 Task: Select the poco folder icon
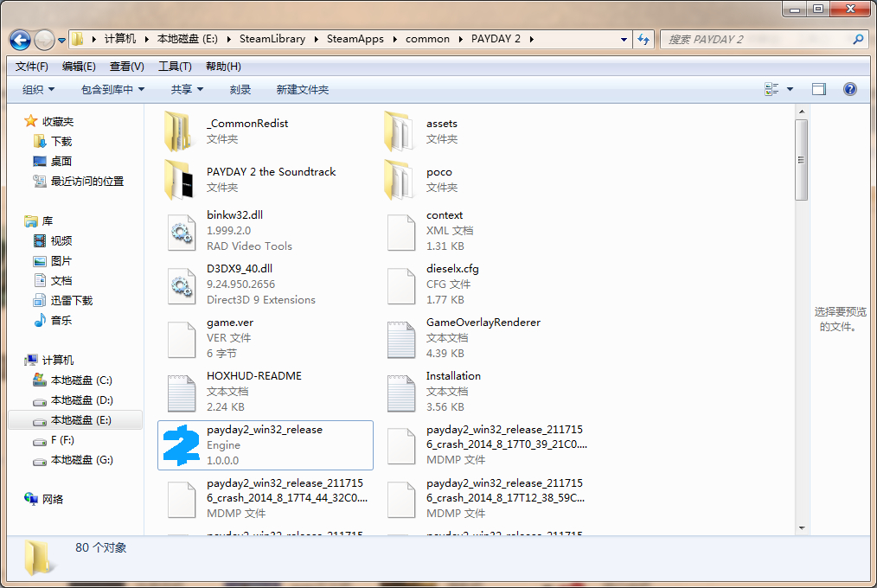(400, 180)
